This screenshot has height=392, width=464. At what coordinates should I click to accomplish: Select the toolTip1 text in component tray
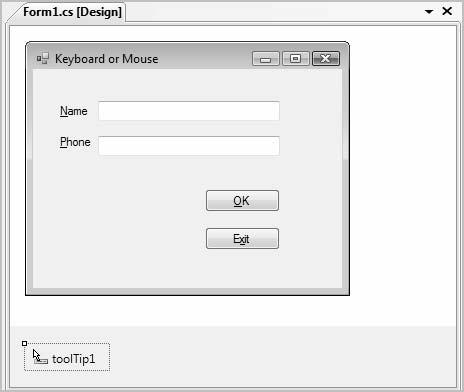pos(74,359)
